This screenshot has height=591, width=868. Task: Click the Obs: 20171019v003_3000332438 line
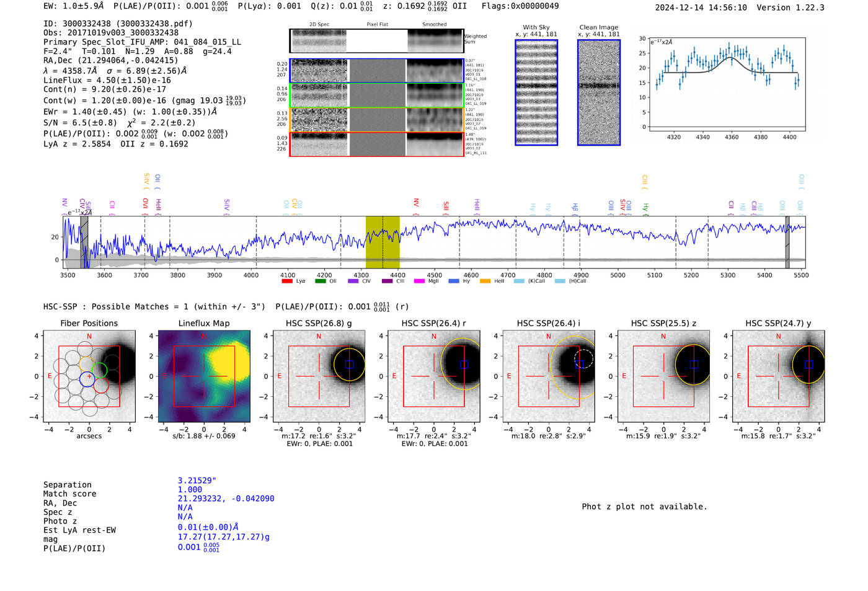[111, 33]
